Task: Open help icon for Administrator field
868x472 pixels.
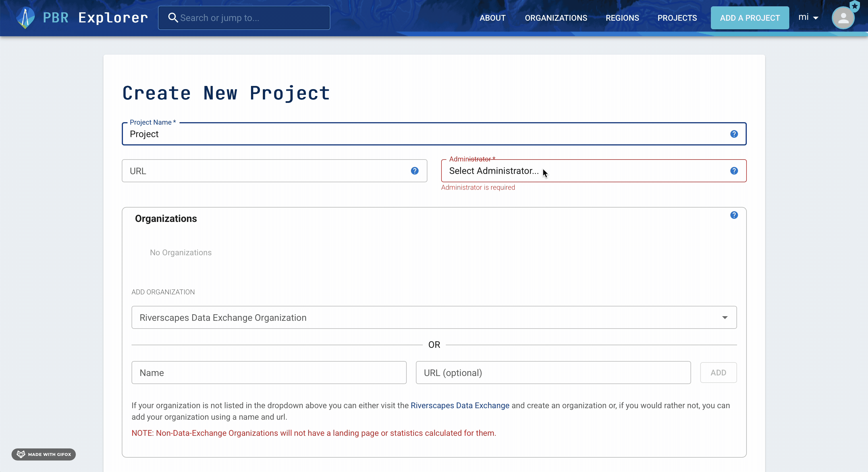Action: (734, 171)
